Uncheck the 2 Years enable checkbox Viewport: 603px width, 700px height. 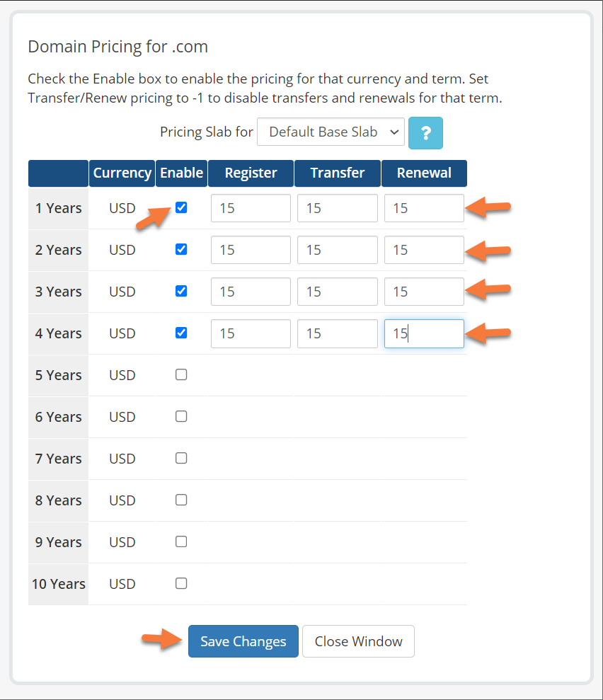[181, 250]
